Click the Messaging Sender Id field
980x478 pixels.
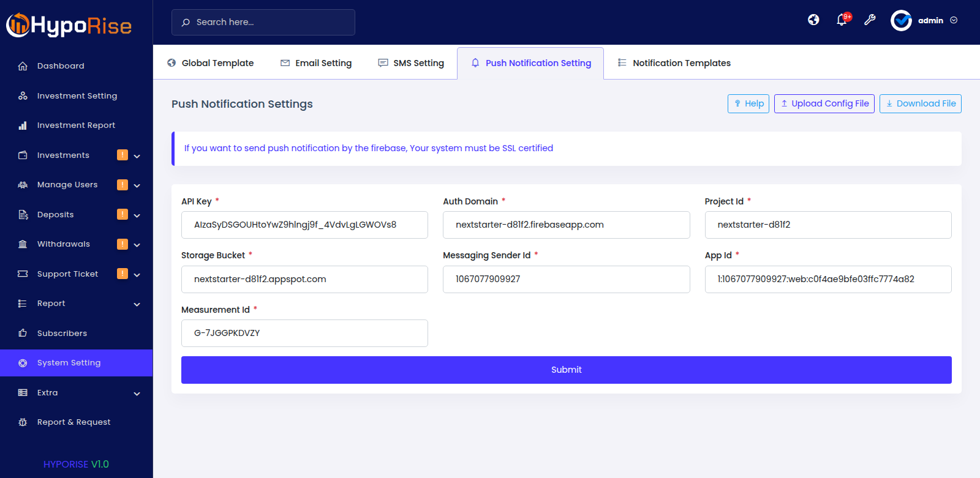click(567, 279)
